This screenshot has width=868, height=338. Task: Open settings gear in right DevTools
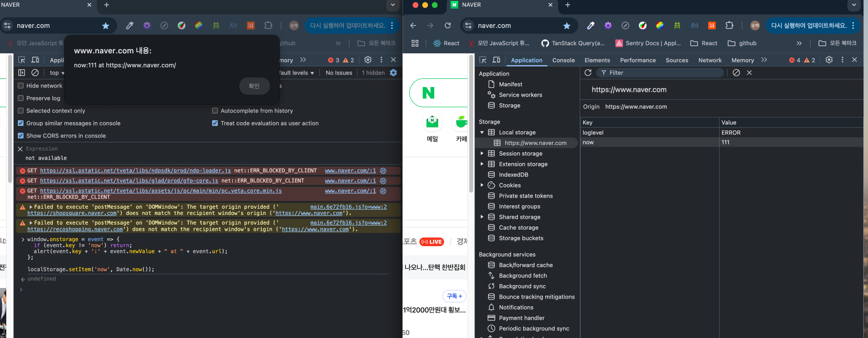[x=829, y=60]
